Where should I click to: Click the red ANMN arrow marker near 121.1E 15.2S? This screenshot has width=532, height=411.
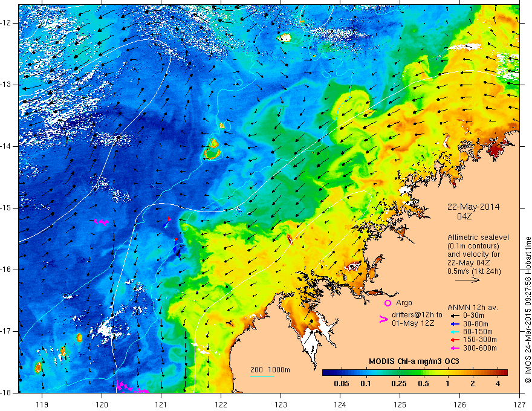pos(169,219)
